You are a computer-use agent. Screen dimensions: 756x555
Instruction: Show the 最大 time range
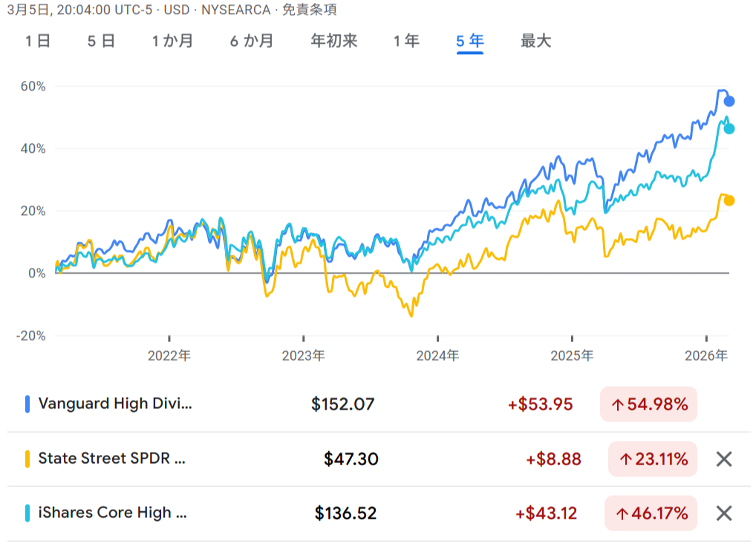536,41
